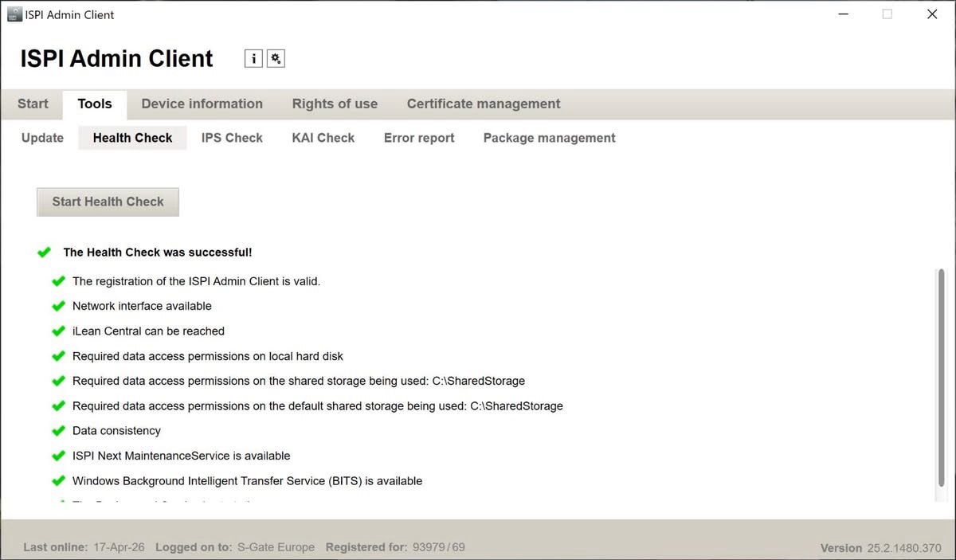Screen dimensions: 956x560
Task: Click the green checkmark beside 'The Health Check was successful!'
Action: click(45, 252)
